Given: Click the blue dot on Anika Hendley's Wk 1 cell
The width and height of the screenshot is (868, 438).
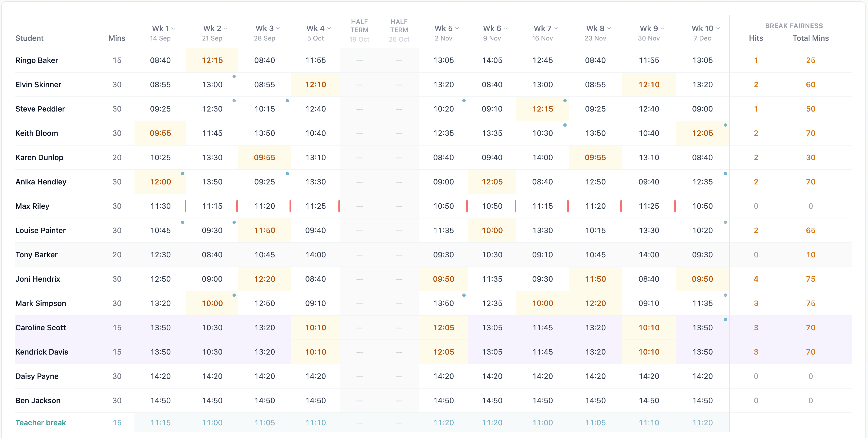Looking at the screenshot, I should [x=182, y=174].
